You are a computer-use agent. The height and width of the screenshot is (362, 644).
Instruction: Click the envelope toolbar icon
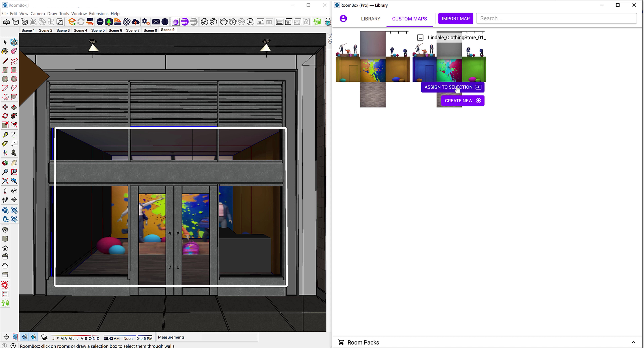pos(156,22)
